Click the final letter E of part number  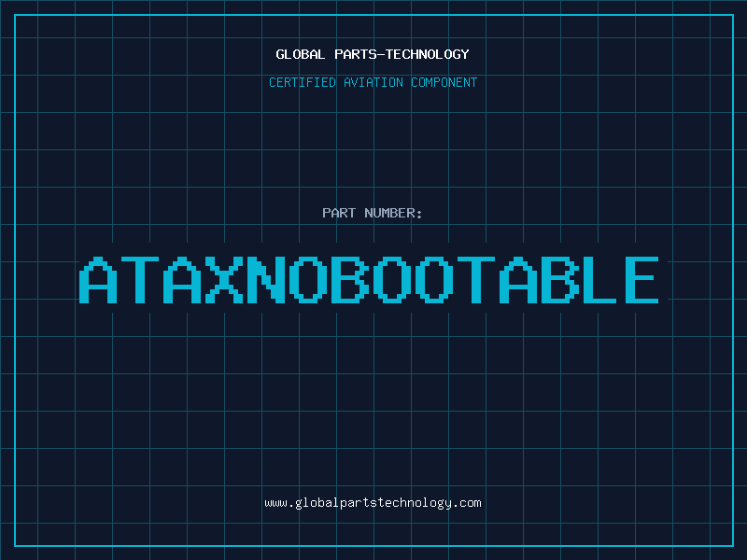tap(641, 280)
